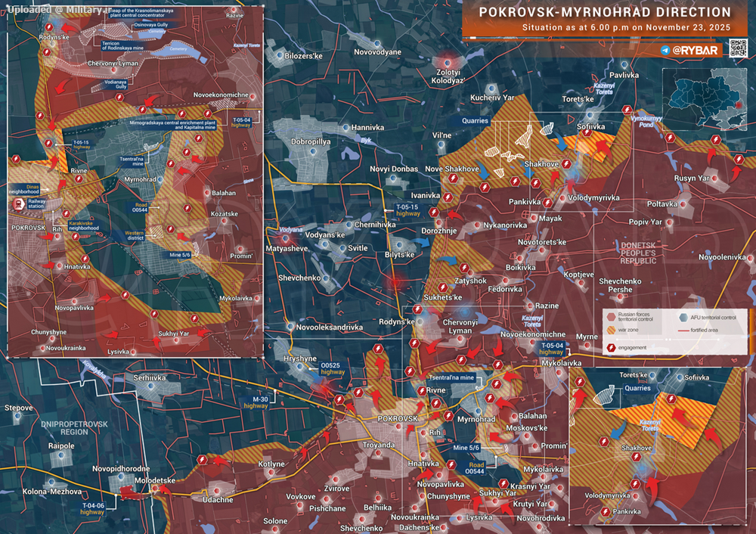Click the T-04-06 highway label
Screen dimensions: 756x534
[93, 508]
